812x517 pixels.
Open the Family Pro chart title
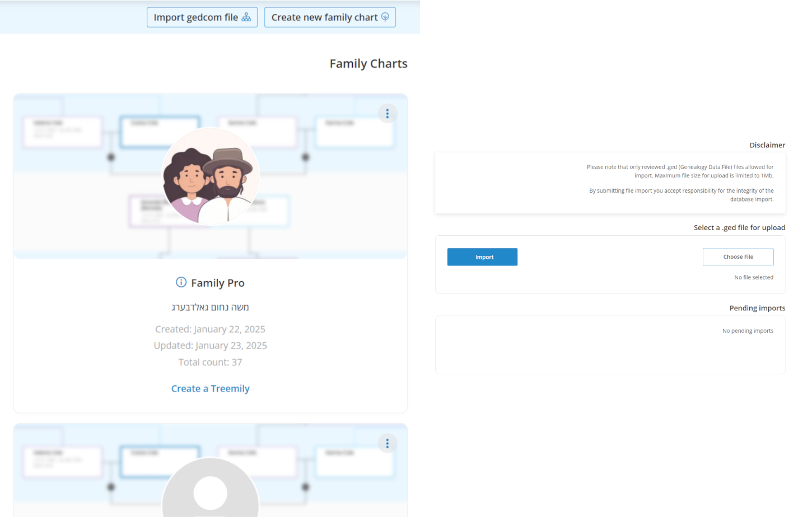[218, 283]
